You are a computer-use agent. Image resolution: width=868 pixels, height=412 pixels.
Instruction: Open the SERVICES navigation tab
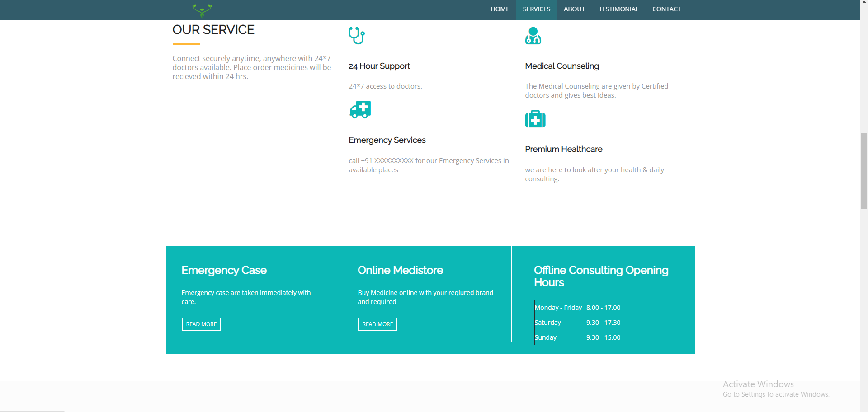pos(537,9)
